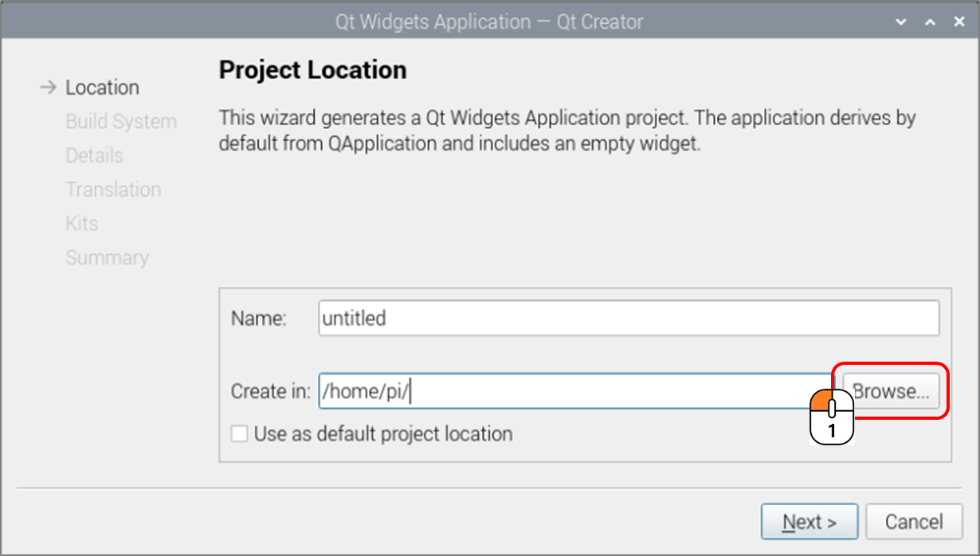
Task: Select the Build System wizard step
Action: pos(121,122)
